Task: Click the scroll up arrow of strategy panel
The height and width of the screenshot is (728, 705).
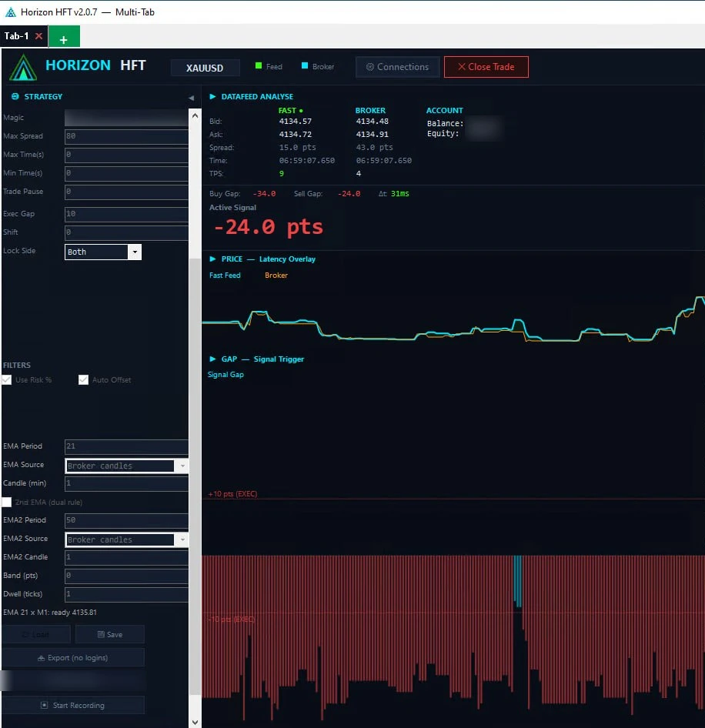Action: (195, 115)
